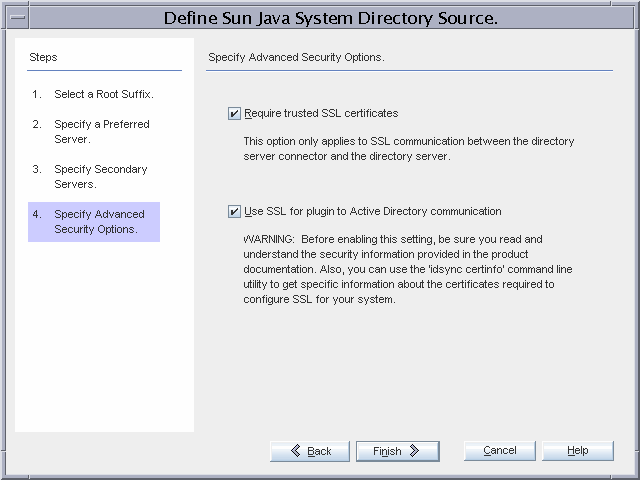Click the Back button
The width and height of the screenshot is (640, 480).
(310, 451)
